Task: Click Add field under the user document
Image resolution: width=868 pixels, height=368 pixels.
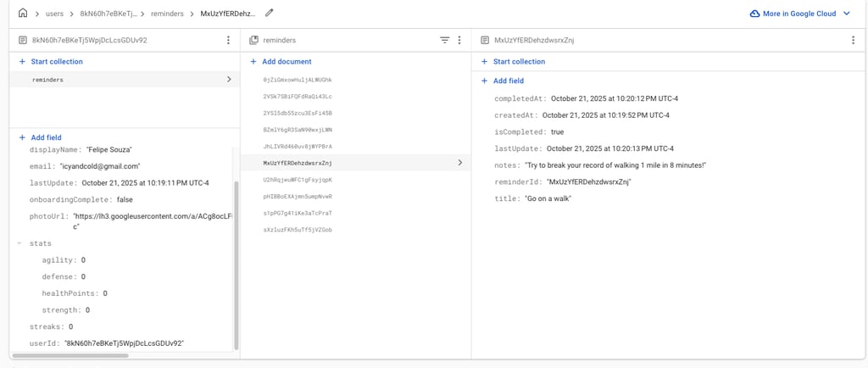Action: click(46, 137)
